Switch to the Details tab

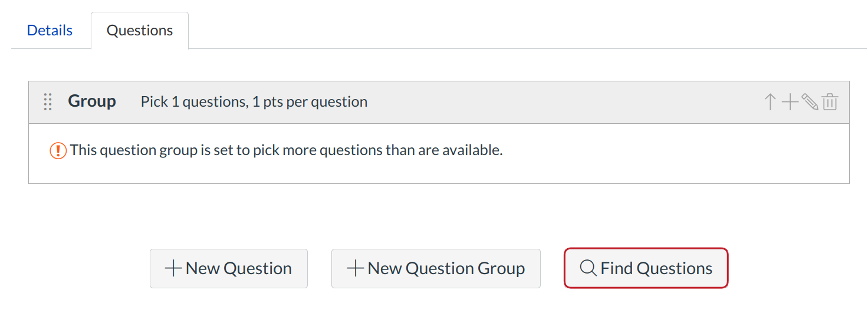pos(50,31)
